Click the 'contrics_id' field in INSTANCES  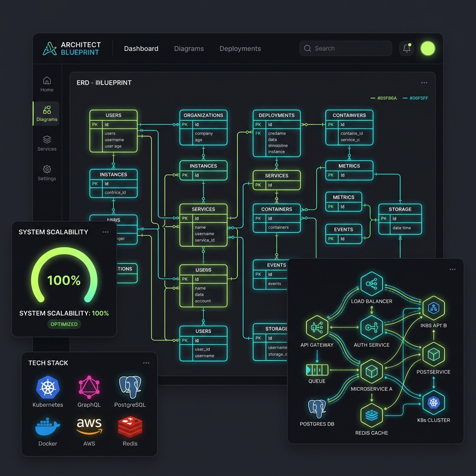[x=115, y=192]
